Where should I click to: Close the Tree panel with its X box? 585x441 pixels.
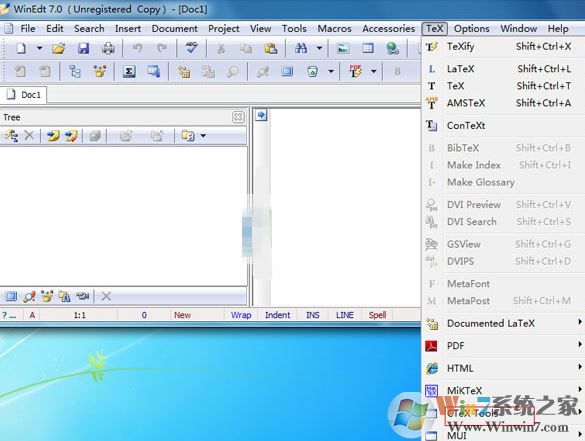point(238,117)
